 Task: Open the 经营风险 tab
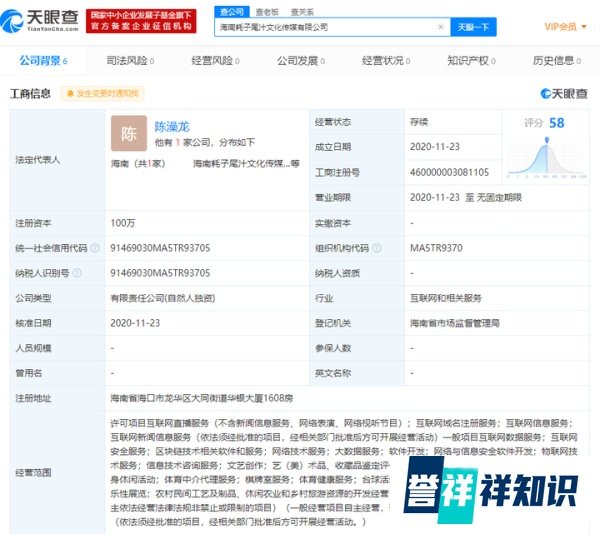pos(215,61)
